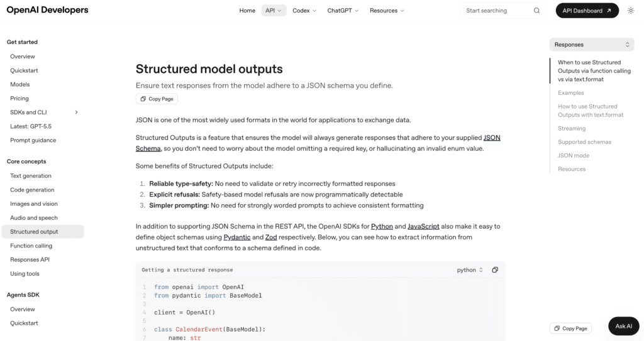Jump to Examples in table of contents
Screen dimensions: 644x341
click(x=570, y=93)
